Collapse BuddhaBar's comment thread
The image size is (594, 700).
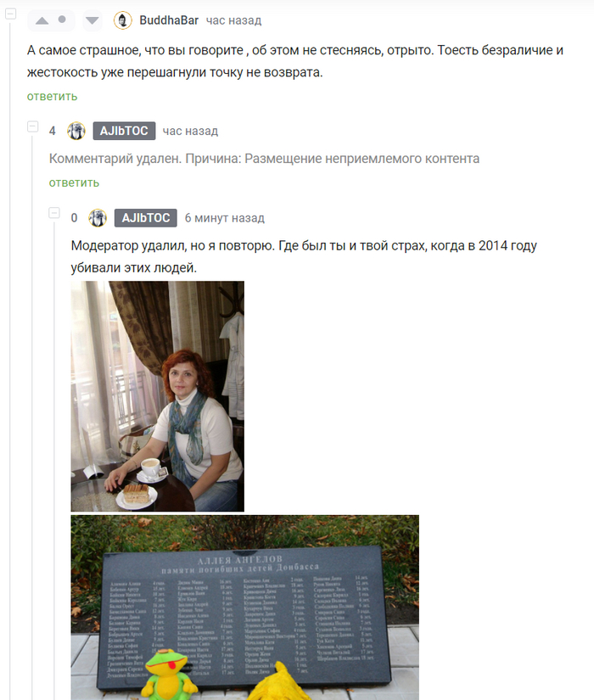pyautogui.click(x=11, y=14)
